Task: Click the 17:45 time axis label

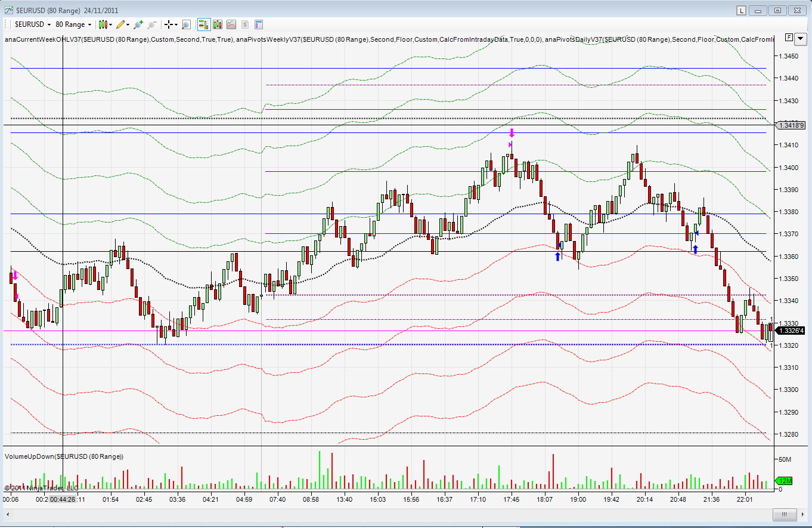Action: click(x=512, y=499)
